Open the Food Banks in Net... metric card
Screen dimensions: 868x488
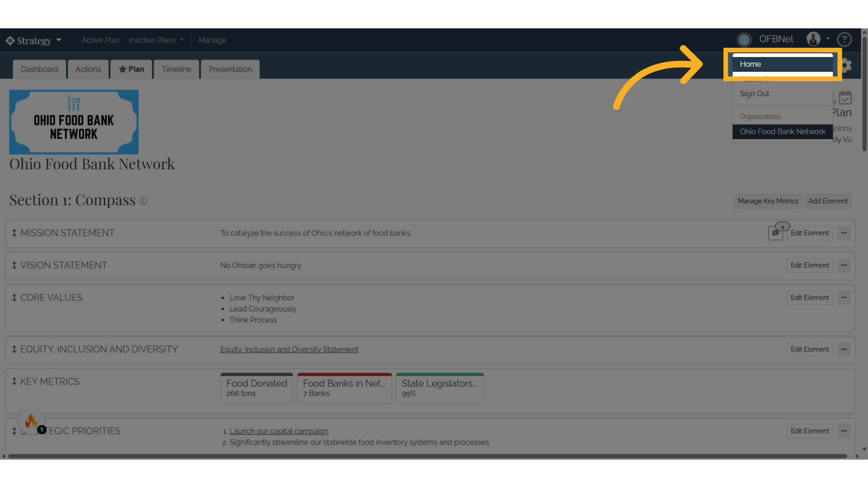(344, 388)
